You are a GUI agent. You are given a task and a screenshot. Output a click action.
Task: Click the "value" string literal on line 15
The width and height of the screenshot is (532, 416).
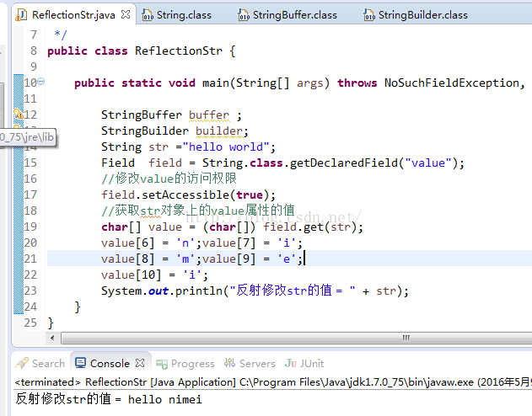coord(427,163)
